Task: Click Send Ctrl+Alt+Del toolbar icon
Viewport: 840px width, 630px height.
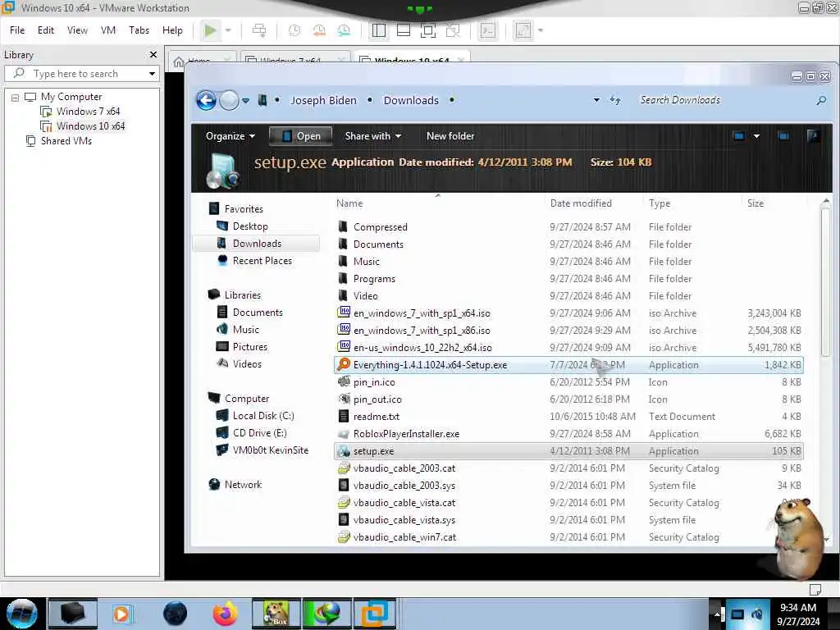Action: [259, 30]
